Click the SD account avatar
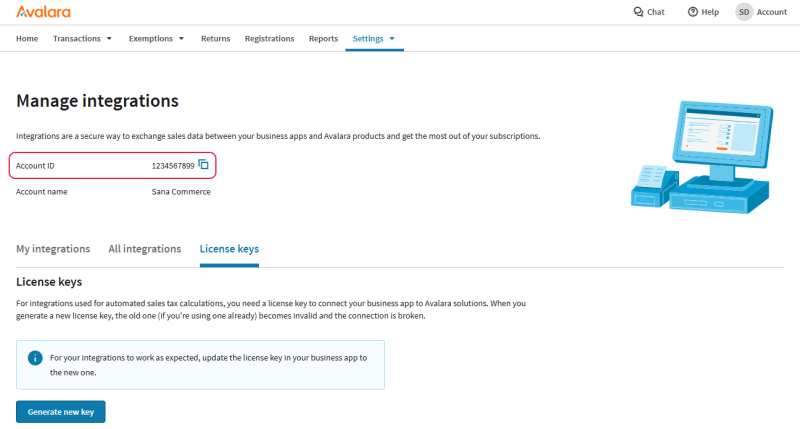 pos(744,12)
